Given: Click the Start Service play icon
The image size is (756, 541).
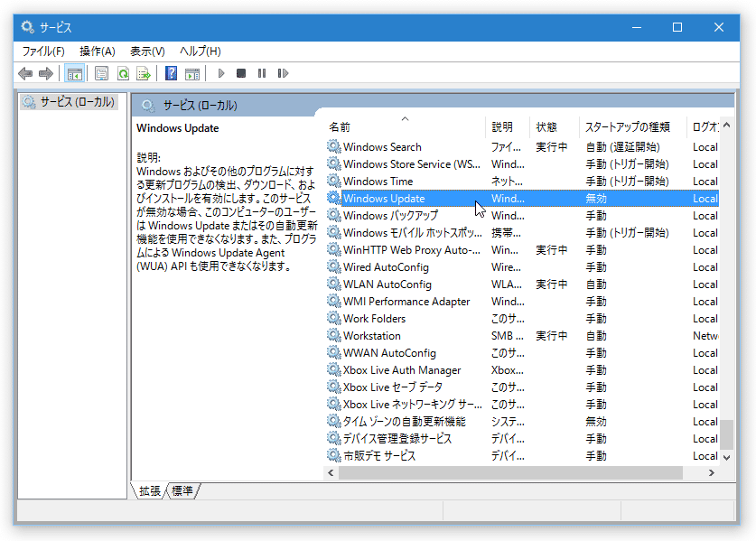Looking at the screenshot, I should pyautogui.click(x=221, y=73).
